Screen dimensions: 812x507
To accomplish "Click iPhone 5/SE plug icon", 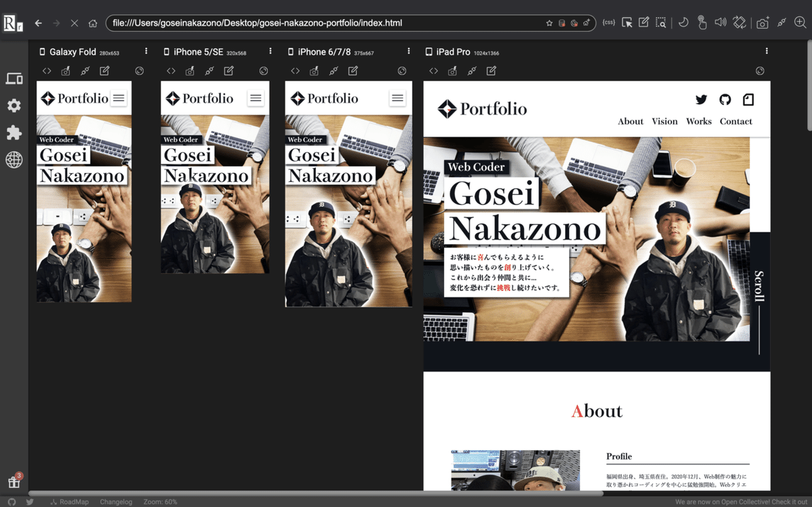I will click(209, 70).
